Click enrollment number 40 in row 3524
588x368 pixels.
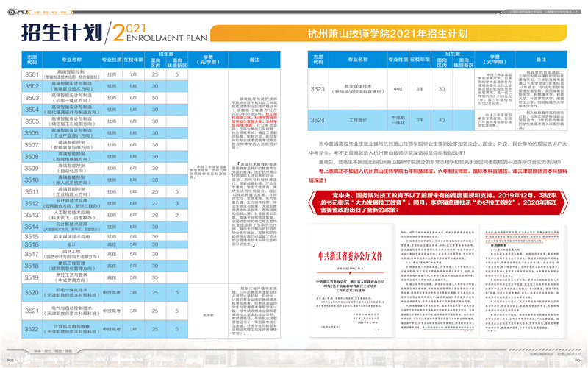pyautogui.click(x=442, y=120)
